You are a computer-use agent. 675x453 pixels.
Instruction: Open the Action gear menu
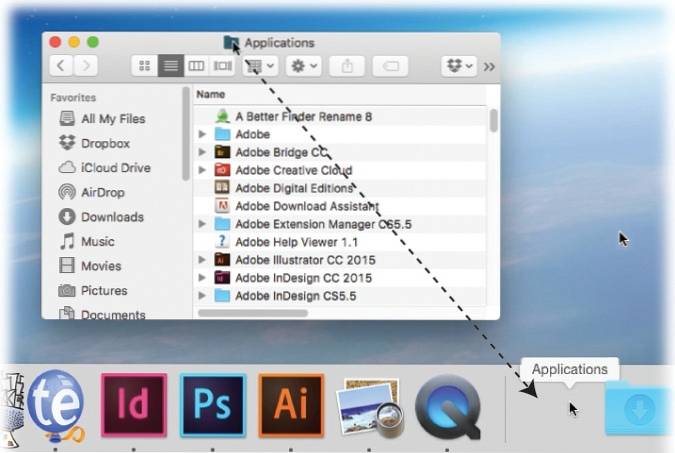point(302,66)
